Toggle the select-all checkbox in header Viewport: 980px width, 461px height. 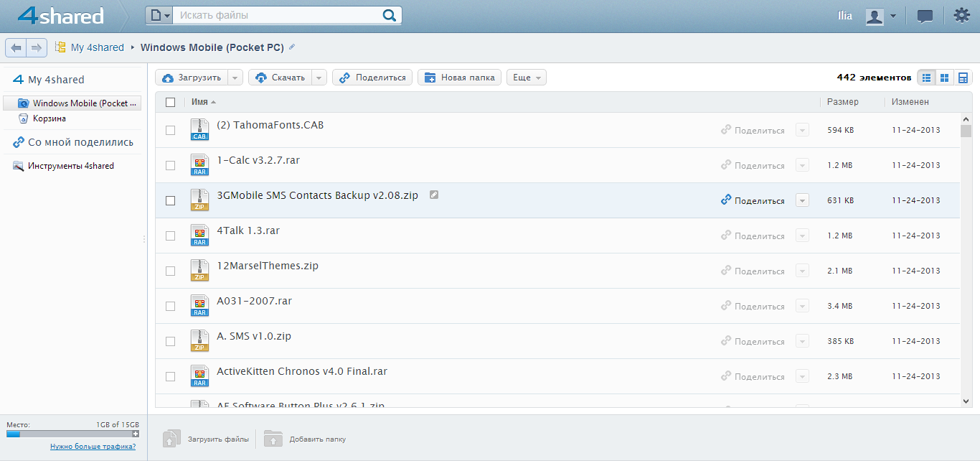[170, 102]
